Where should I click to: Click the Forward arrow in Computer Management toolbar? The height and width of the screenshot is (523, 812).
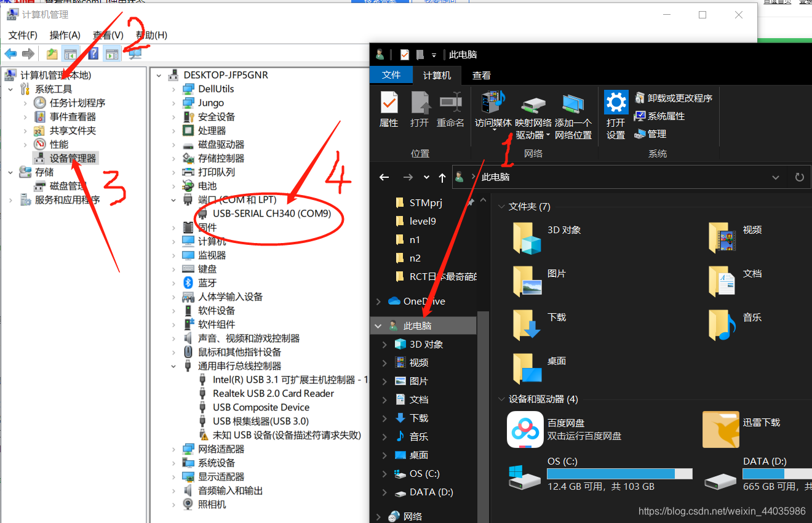(x=28, y=54)
